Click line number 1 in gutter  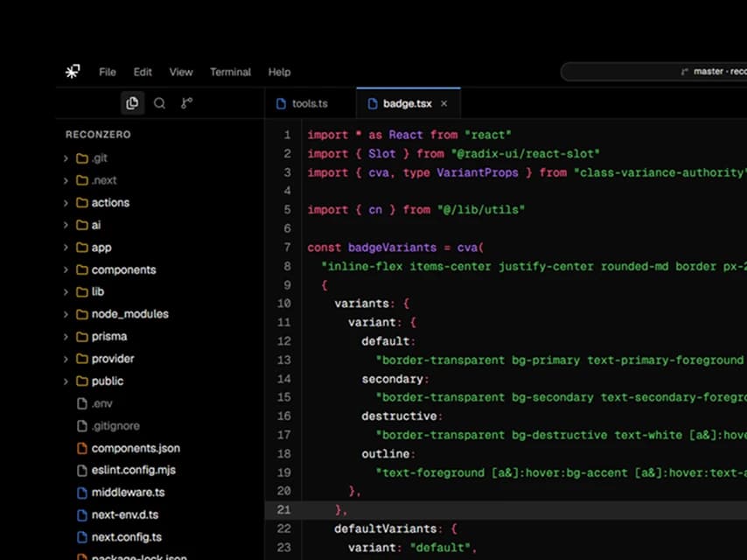287,135
